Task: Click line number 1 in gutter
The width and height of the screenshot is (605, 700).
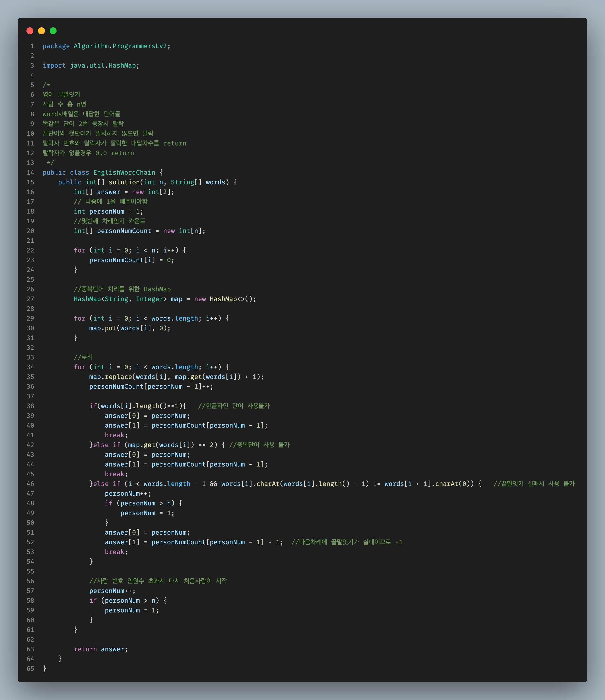Action: pos(32,46)
